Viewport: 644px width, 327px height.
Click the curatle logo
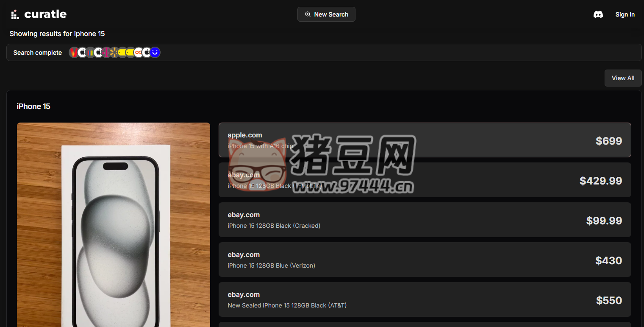(39, 14)
